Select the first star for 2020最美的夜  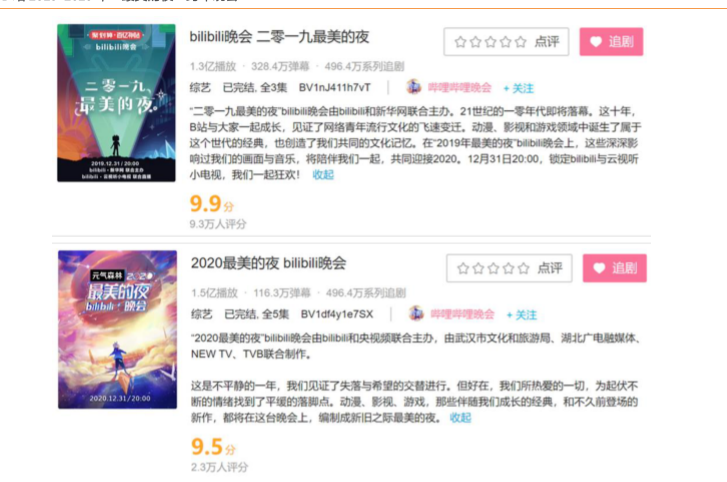tap(463, 268)
